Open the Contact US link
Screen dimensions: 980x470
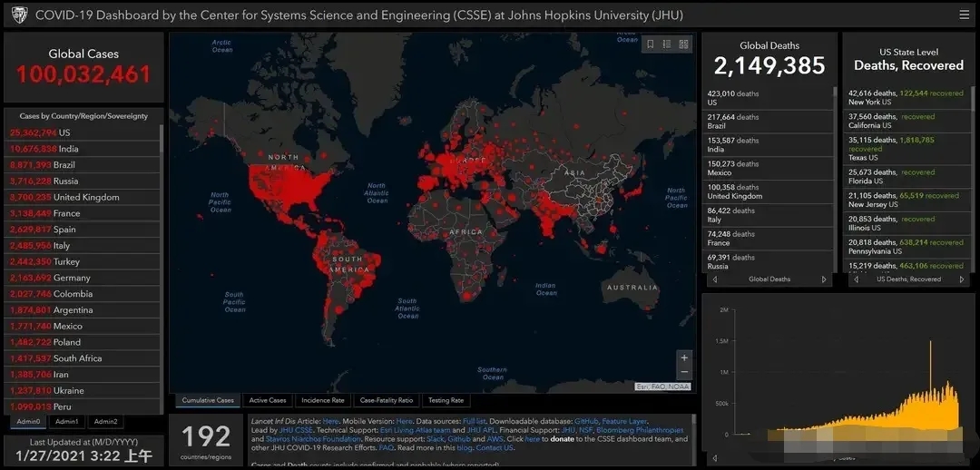[x=495, y=448]
